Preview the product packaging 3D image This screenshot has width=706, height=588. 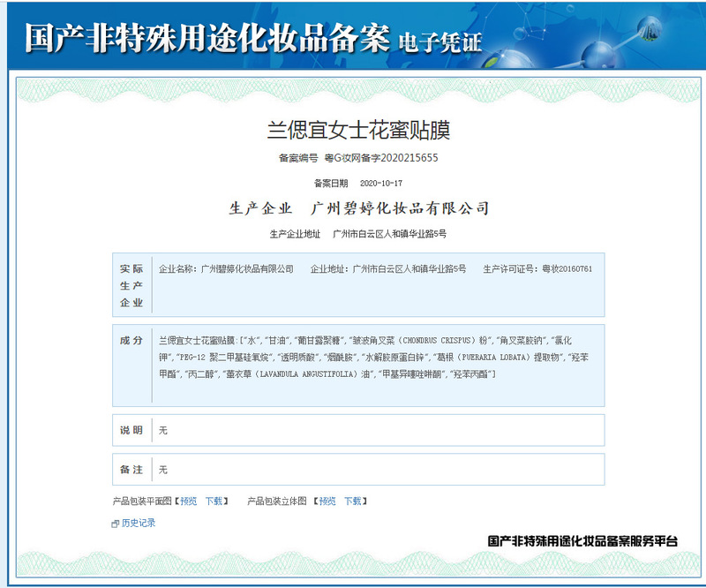pyautogui.click(x=327, y=501)
